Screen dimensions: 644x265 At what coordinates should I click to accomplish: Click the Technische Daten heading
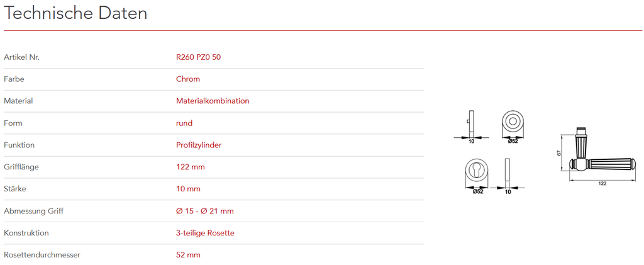(x=75, y=13)
